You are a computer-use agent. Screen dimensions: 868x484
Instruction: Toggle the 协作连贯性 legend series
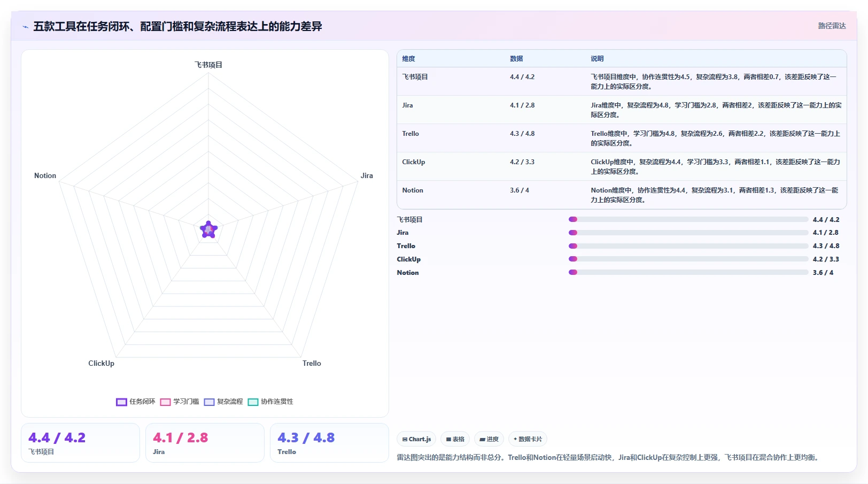pyautogui.click(x=270, y=402)
